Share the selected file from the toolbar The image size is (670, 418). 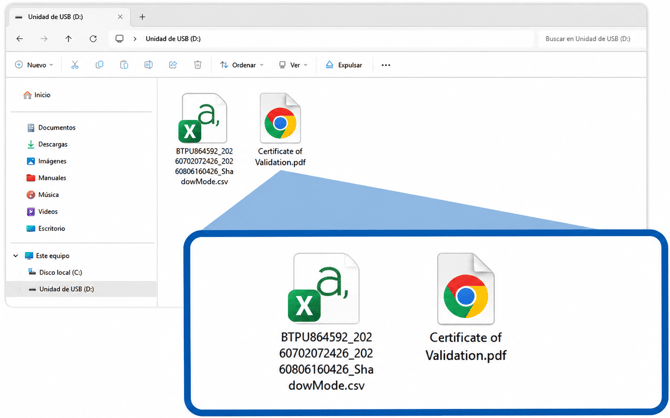[x=173, y=65]
